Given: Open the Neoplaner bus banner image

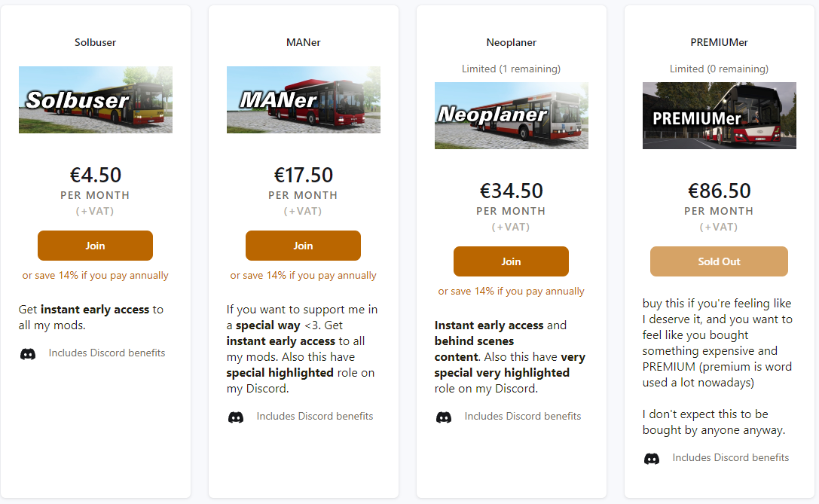Looking at the screenshot, I should pos(512,116).
